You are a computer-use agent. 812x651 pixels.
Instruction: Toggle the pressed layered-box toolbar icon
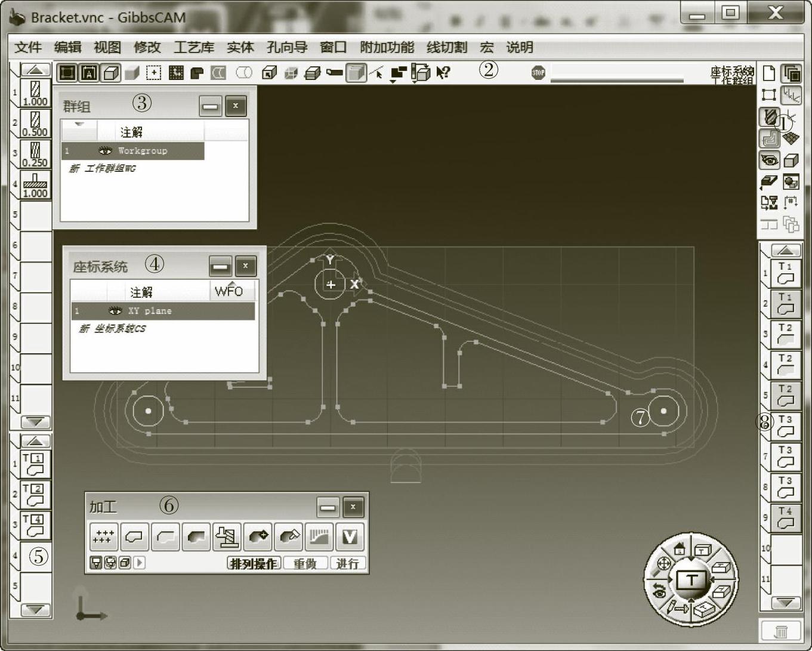356,73
